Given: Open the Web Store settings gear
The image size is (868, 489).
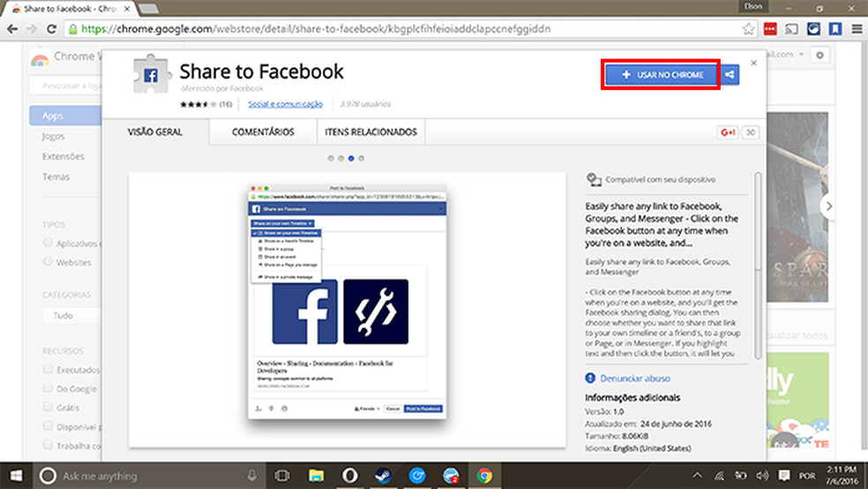Looking at the screenshot, I should [819, 55].
